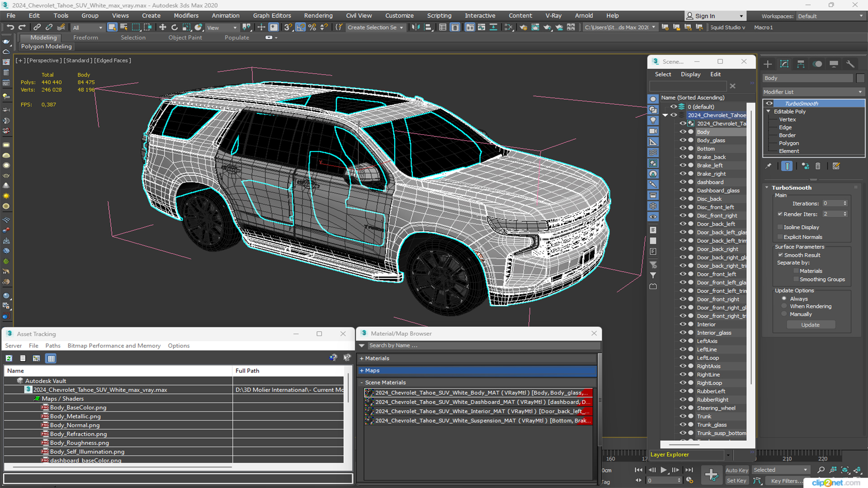Click the Set Key button
Viewport: 868px width, 488px height.
click(736, 481)
